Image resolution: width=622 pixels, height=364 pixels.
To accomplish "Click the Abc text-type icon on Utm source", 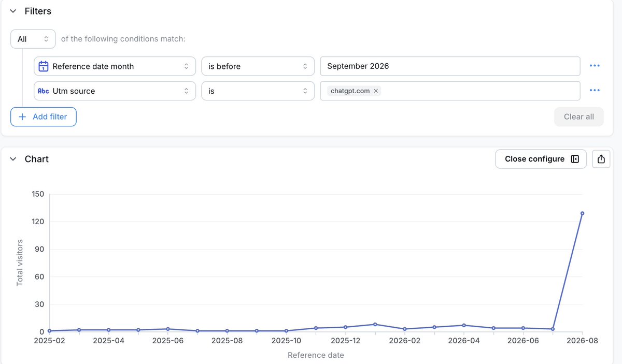I will 44,91.
